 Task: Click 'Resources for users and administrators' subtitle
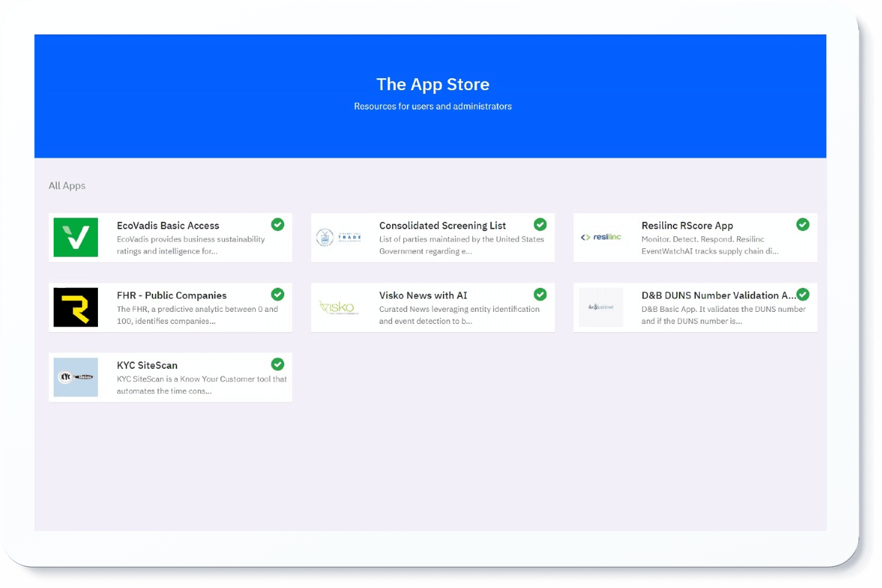[433, 106]
